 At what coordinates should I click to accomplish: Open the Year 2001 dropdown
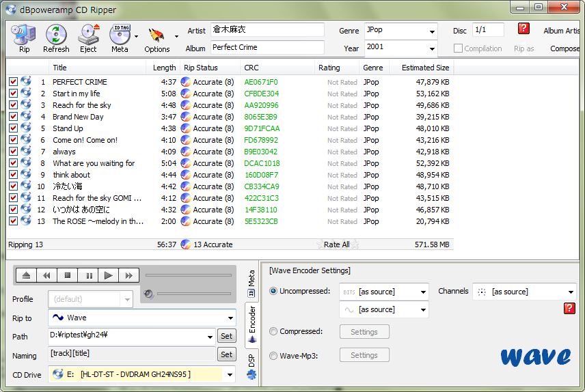432,49
